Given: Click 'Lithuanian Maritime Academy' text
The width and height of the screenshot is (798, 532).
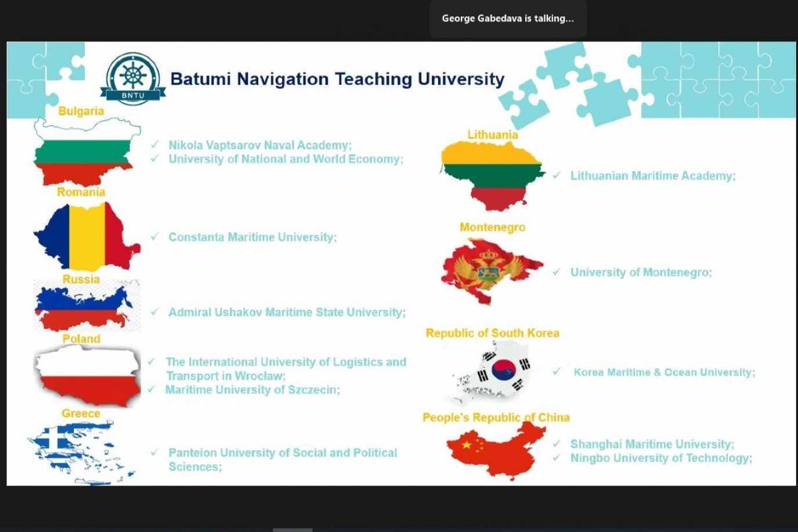Looking at the screenshot, I should tap(653, 176).
